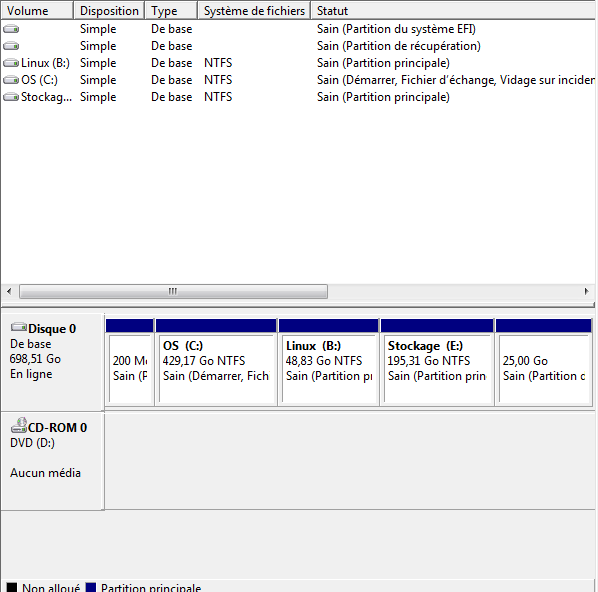Click the Stockage volume drive icon
The width and height of the screenshot is (598, 592).
click(11, 97)
